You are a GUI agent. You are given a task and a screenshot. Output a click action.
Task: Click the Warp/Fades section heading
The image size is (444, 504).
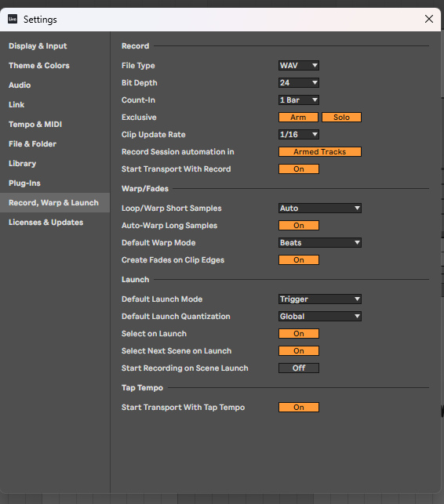click(145, 189)
